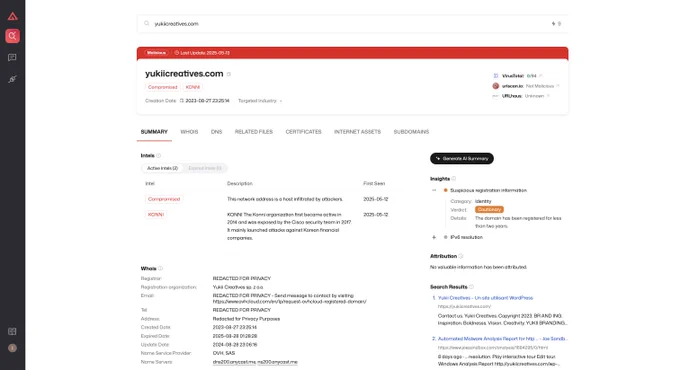Switch to the RELATED FILES tab

click(254, 132)
